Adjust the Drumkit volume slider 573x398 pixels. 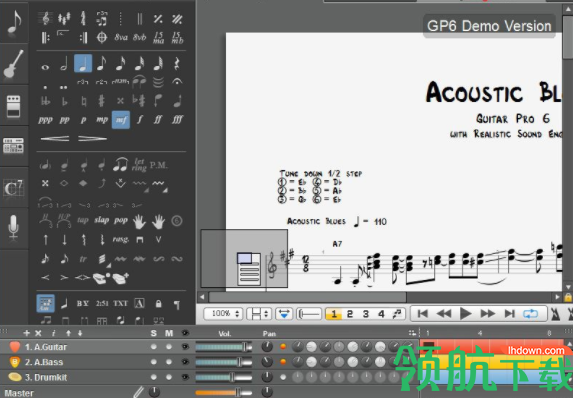pos(224,377)
